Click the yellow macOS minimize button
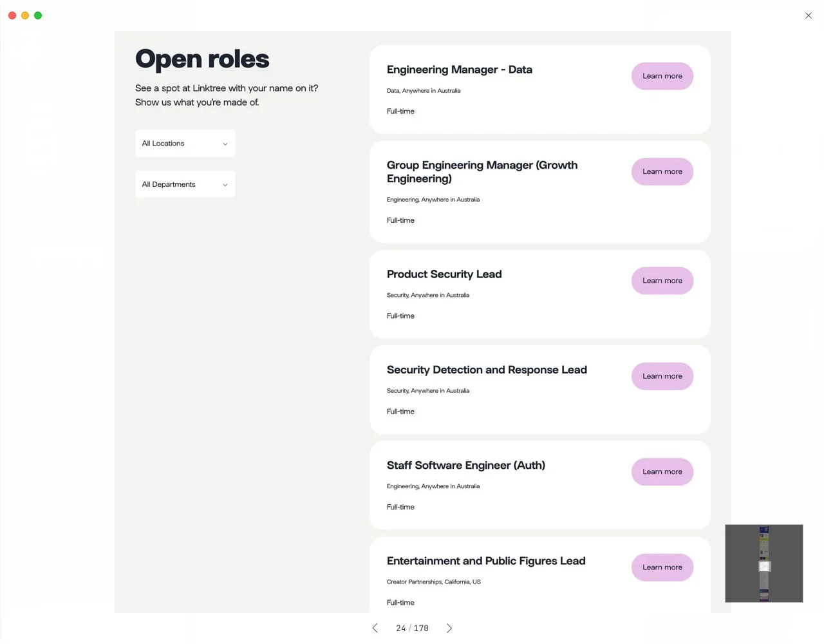 coord(25,15)
